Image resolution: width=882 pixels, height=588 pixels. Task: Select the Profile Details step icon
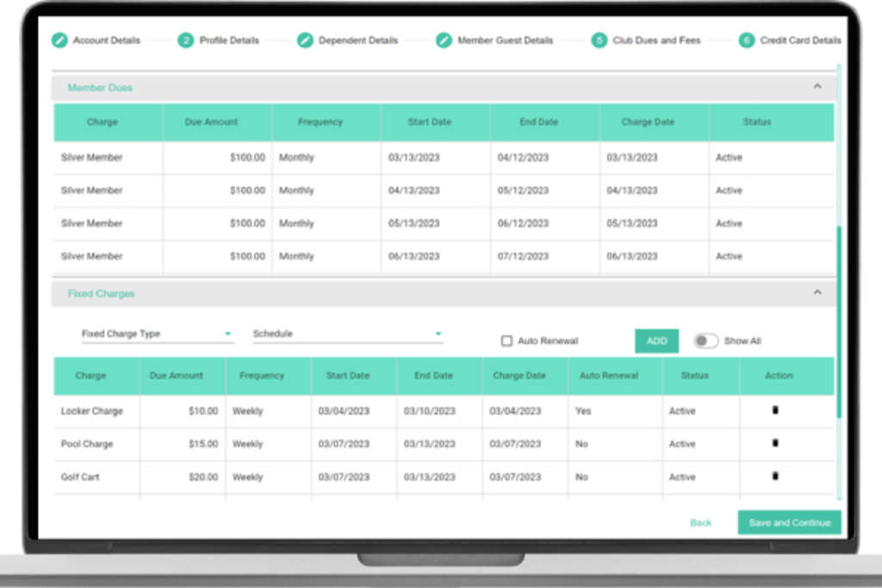pos(186,40)
